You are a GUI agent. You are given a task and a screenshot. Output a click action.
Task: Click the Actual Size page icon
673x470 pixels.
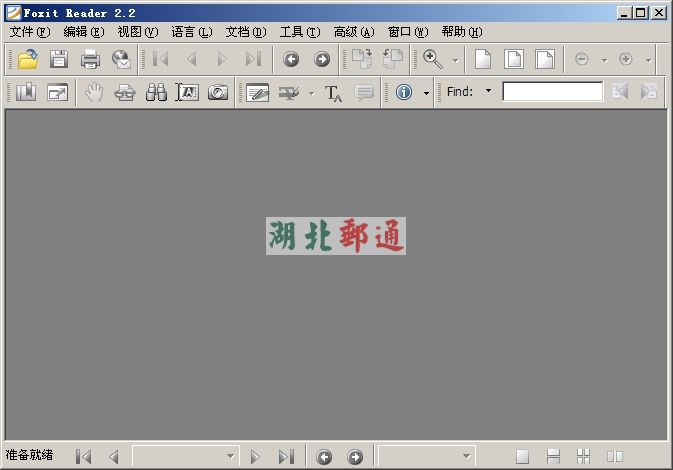pyautogui.click(x=483, y=59)
